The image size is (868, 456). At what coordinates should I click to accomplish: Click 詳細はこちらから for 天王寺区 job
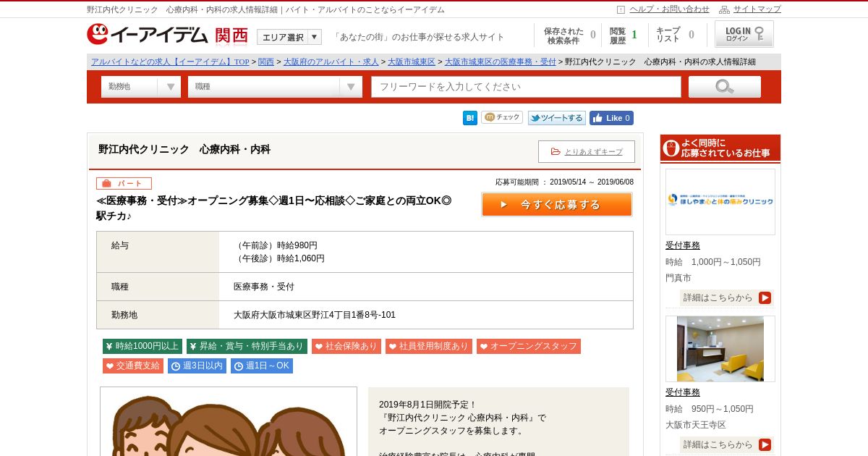click(x=728, y=444)
